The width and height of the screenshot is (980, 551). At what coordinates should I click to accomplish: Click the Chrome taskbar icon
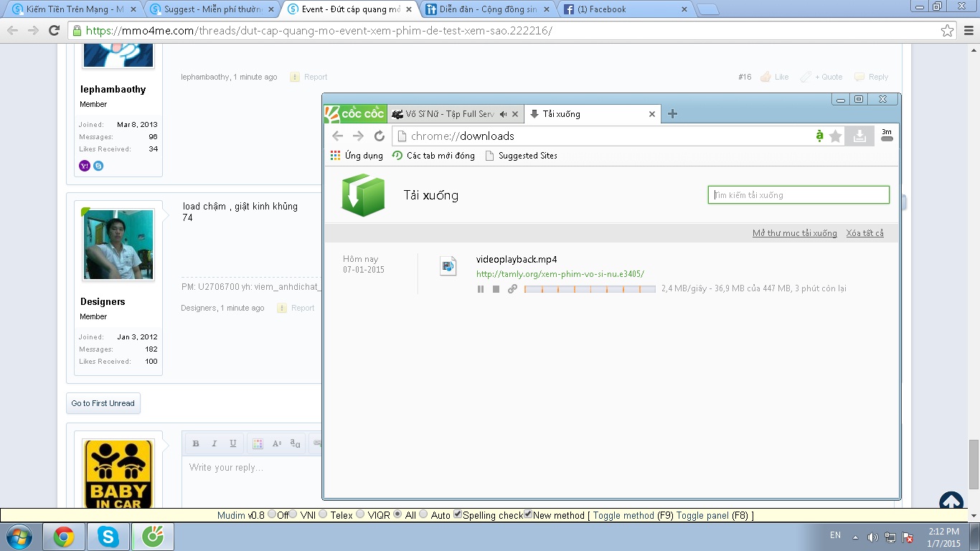click(64, 537)
